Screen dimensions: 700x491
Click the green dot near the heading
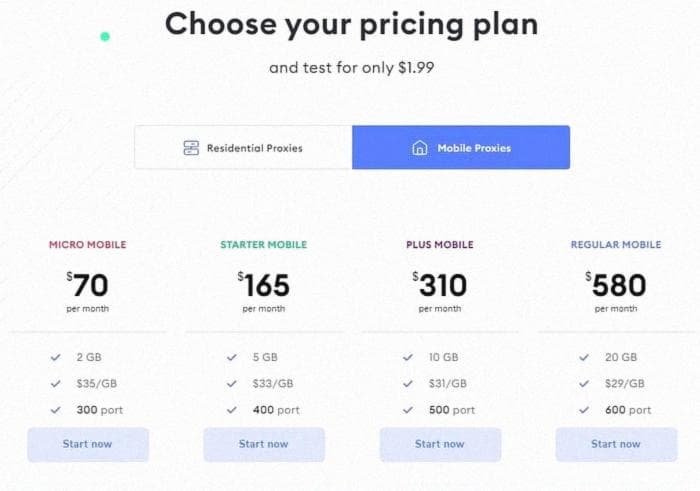(105, 37)
